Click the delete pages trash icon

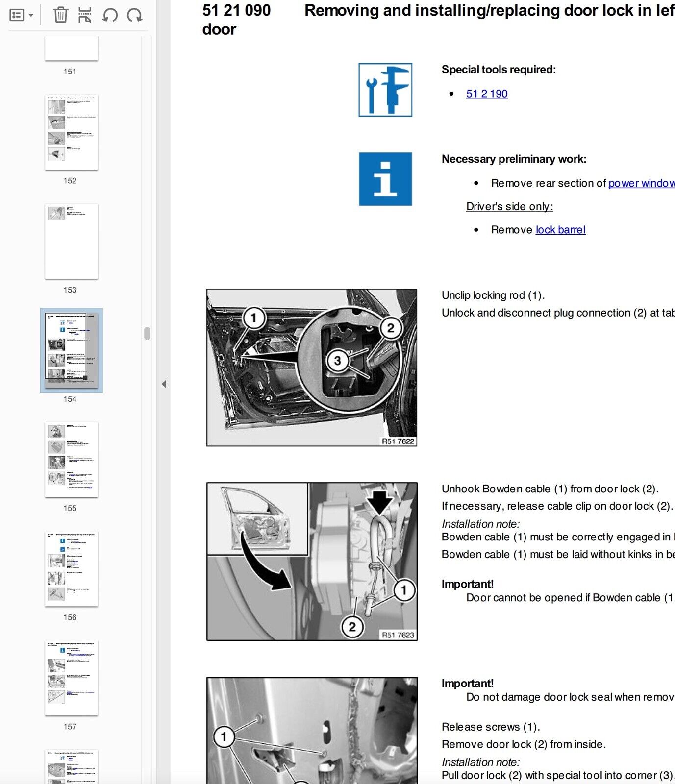pos(60,15)
